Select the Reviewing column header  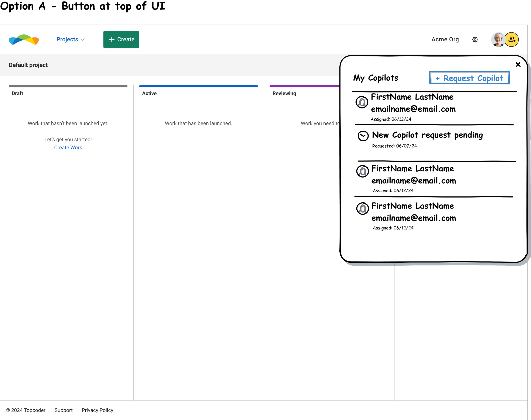pyautogui.click(x=284, y=94)
